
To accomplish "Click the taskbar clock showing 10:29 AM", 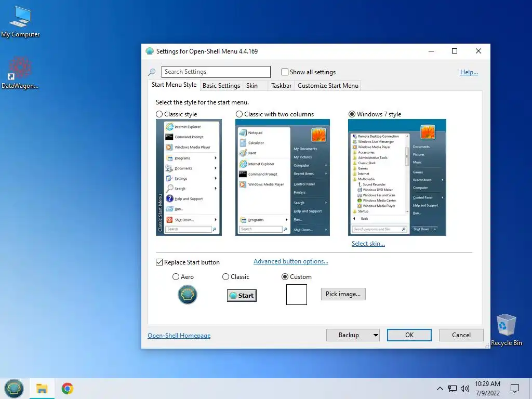I will [487, 389].
